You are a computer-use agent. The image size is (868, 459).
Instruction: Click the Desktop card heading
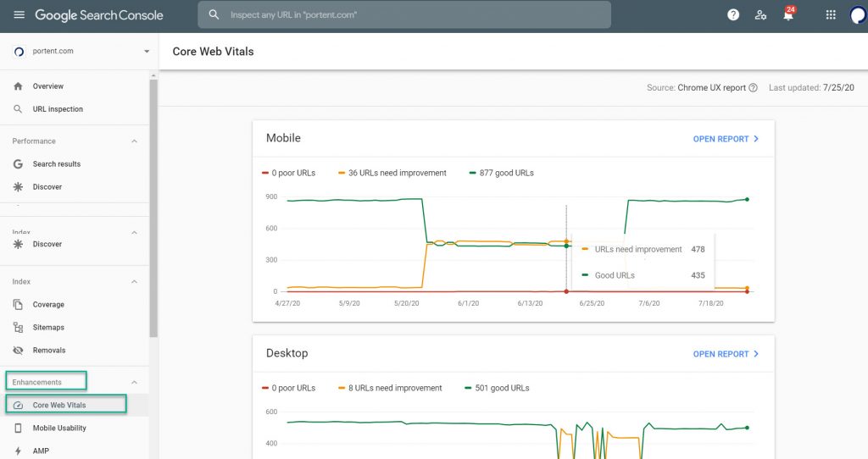coord(287,353)
